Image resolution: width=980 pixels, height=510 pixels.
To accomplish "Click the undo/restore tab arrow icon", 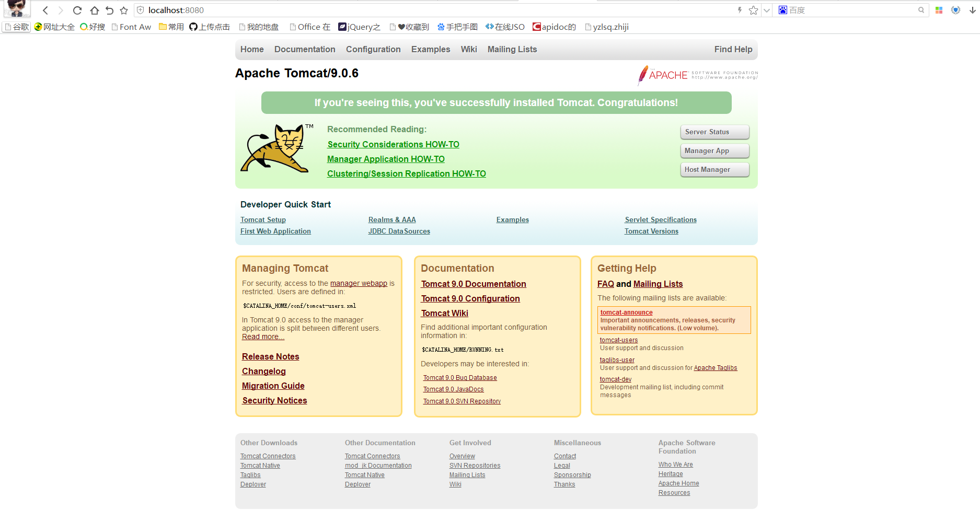I will click(109, 10).
